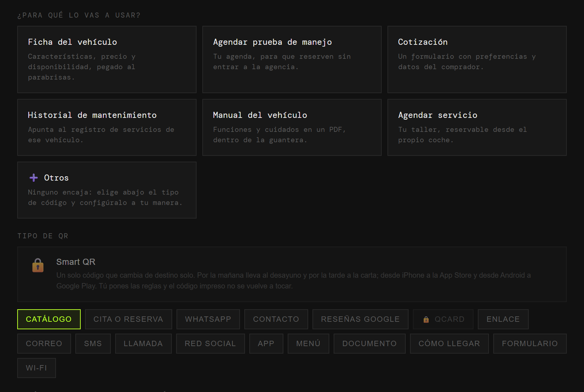Choose the MENÚ QR type

pyautogui.click(x=309, y=344)
